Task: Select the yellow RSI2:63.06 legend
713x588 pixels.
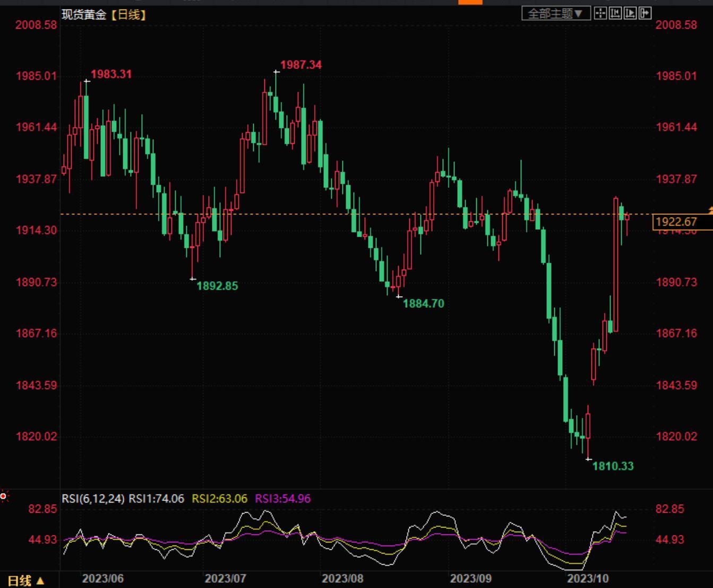Action: pos(219,499)
